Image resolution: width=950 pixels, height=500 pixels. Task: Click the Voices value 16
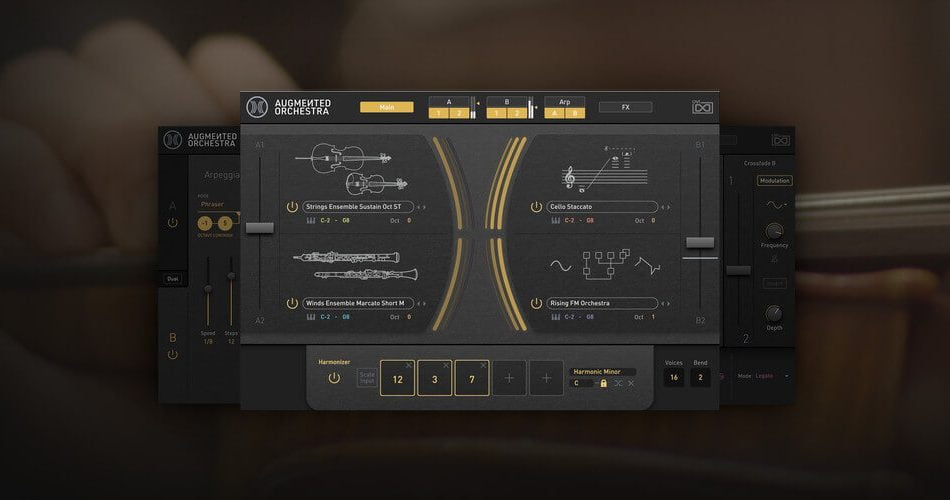point(674,377)
